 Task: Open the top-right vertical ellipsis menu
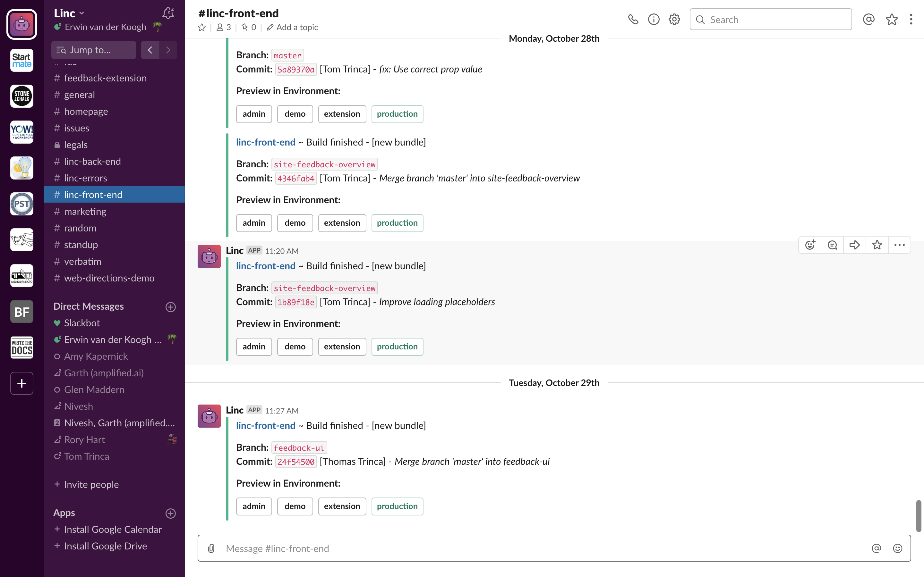tap(911, 20)
